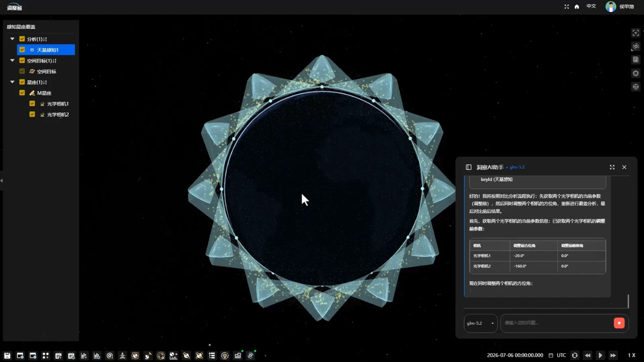The image size is (644, 362).
Task: Click the save floppy-disk icon in bottom toolbar
Action: coord(7,356)
